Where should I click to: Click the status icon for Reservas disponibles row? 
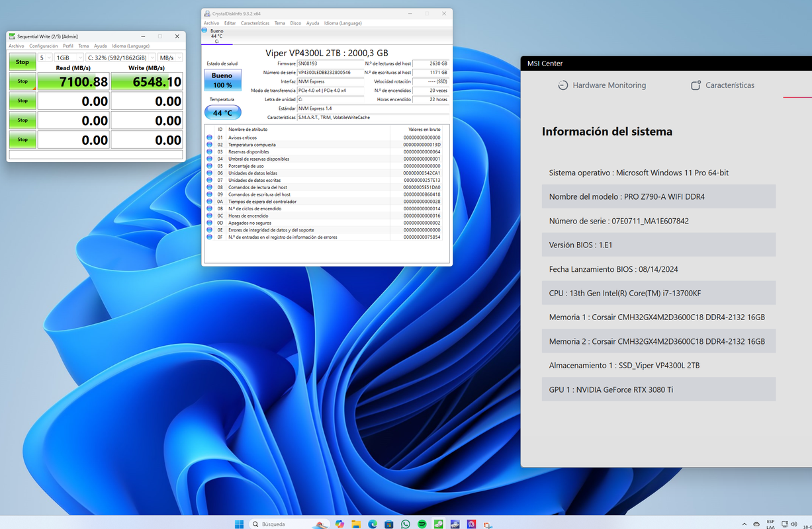point(210,151)
